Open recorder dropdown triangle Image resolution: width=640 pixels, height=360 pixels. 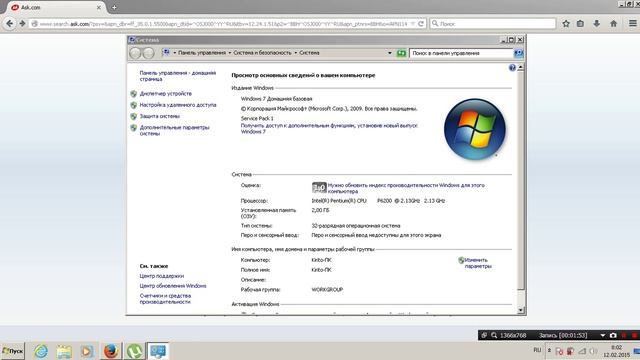pyautogui.click(x=602, y=336)
